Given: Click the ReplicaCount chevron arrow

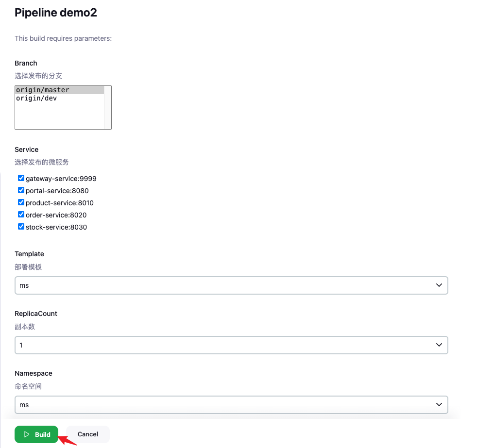Looking at the screenshot, I should [x=439, y=345].
